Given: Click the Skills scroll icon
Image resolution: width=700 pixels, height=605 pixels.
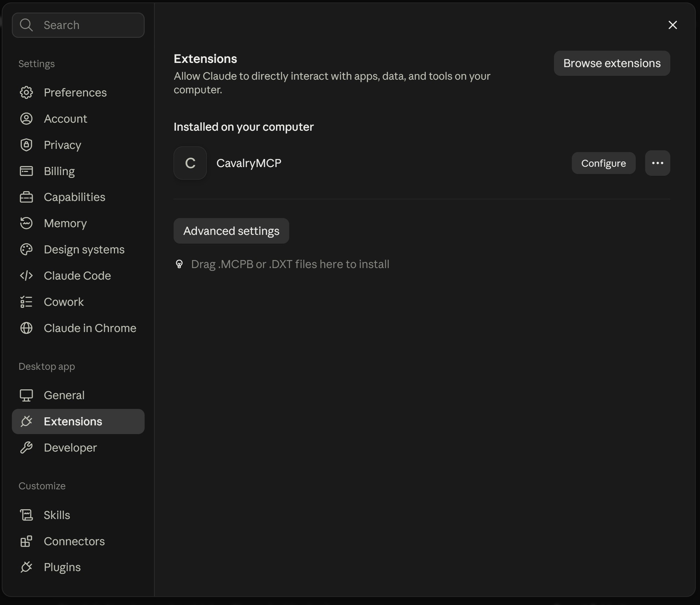Looking at the screenshot, I should [x=26, y=515].
